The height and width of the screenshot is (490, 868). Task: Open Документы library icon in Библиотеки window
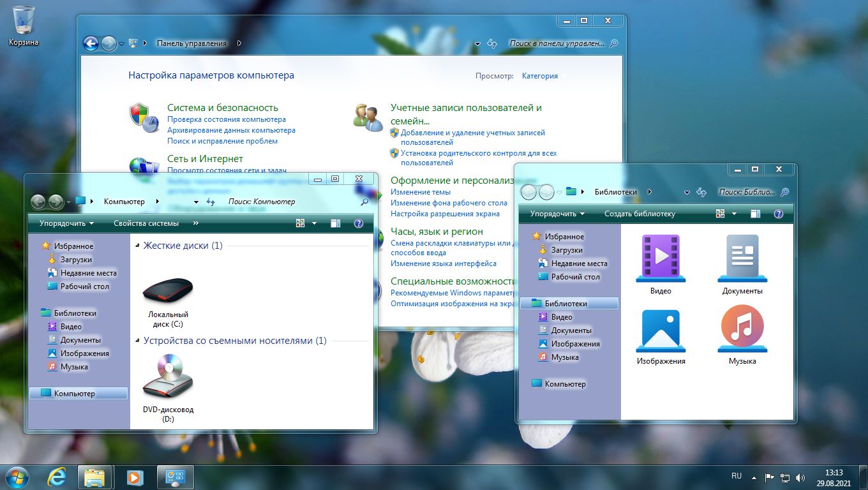tap(742, 258)
